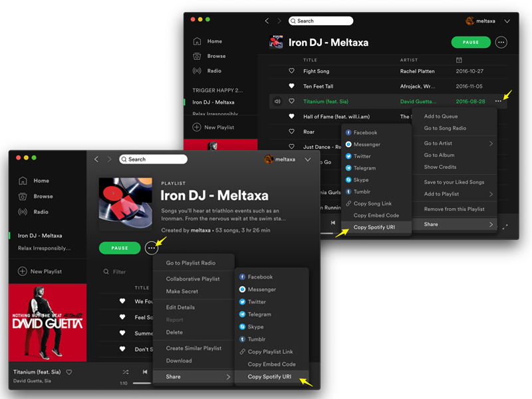Go back in front window navigation

[96, 159]
